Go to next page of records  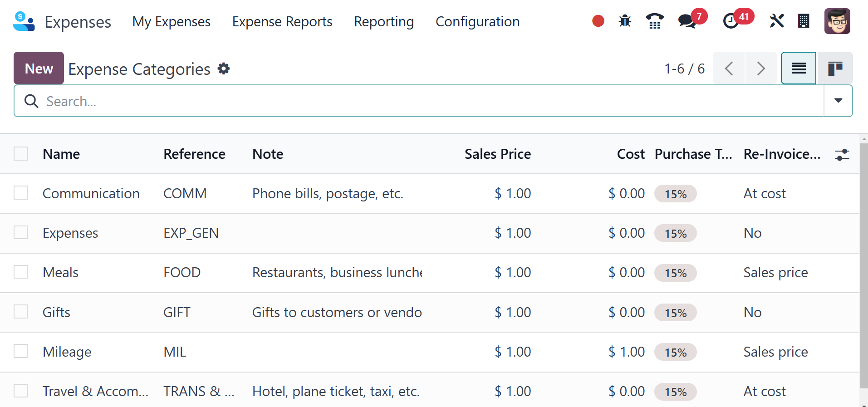click(x=761, y=69)
